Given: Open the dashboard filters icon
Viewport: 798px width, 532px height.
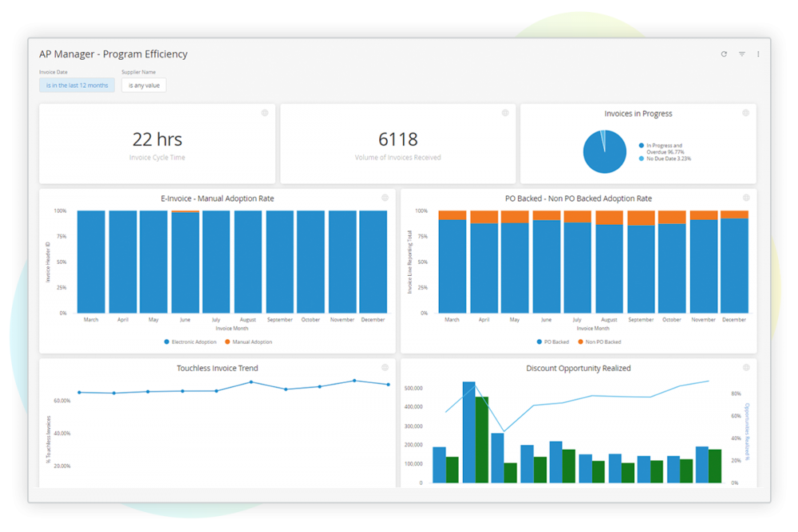Looking at the screenshot, I should point(741,54).
